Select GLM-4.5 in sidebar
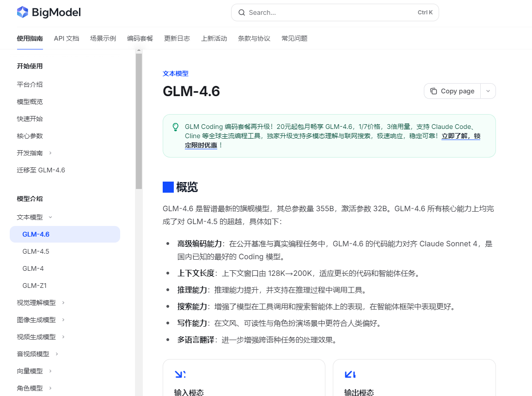The width and height of the screenshot is (532, 396). (x=36, y=251)
